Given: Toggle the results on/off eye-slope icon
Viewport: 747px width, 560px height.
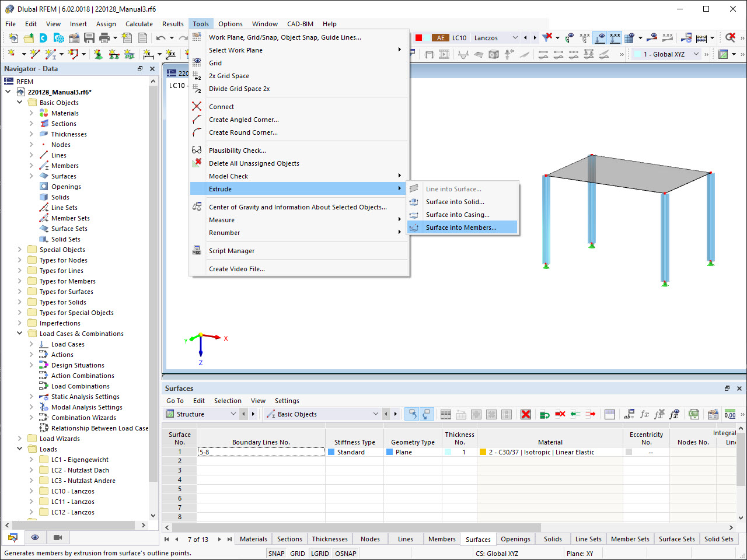Looking at the screenshot, I should point(652,38).
